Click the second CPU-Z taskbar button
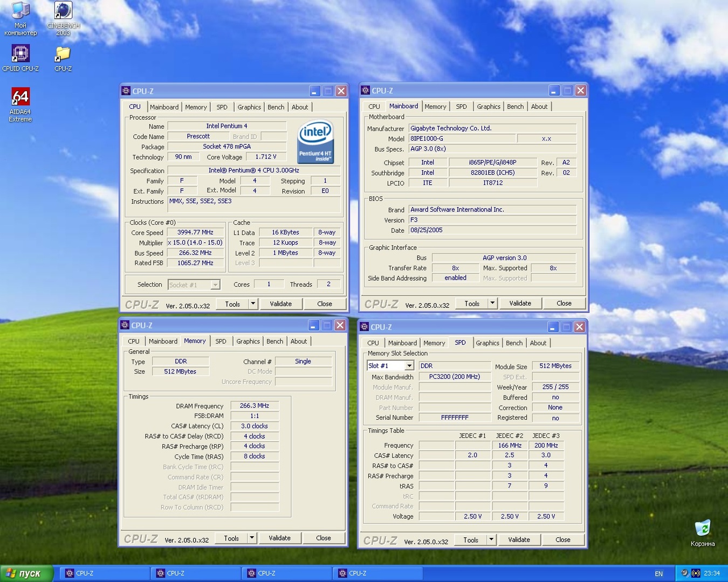This screenshot has width=728, height=582. [x=196, y=573]
